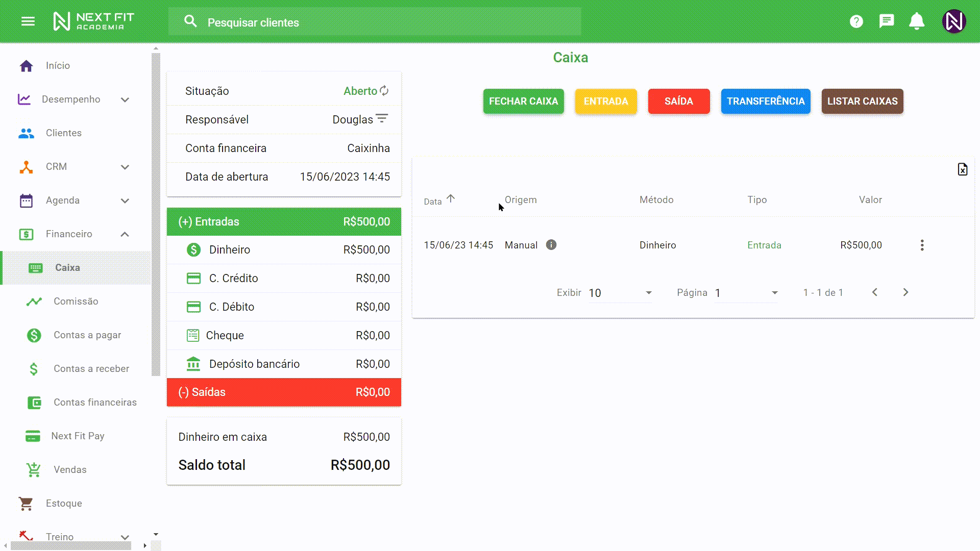Click the filter icon beside Douglas
The height and width of the screenshot is (551, 980).
click(382, 119)
